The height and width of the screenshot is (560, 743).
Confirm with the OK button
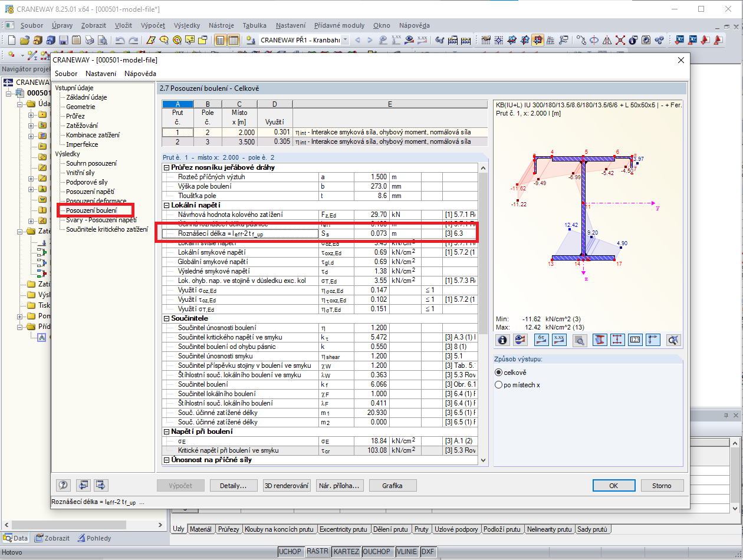[613, 486]
